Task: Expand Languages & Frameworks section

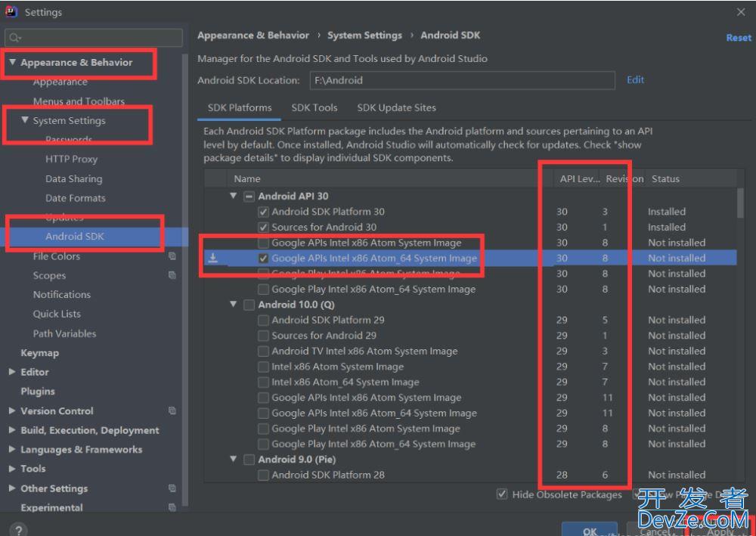Action: (13, 450)
